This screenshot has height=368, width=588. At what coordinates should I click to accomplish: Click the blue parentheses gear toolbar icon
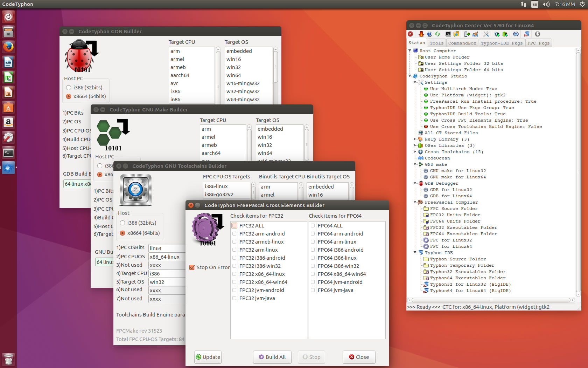click(516, 34)
